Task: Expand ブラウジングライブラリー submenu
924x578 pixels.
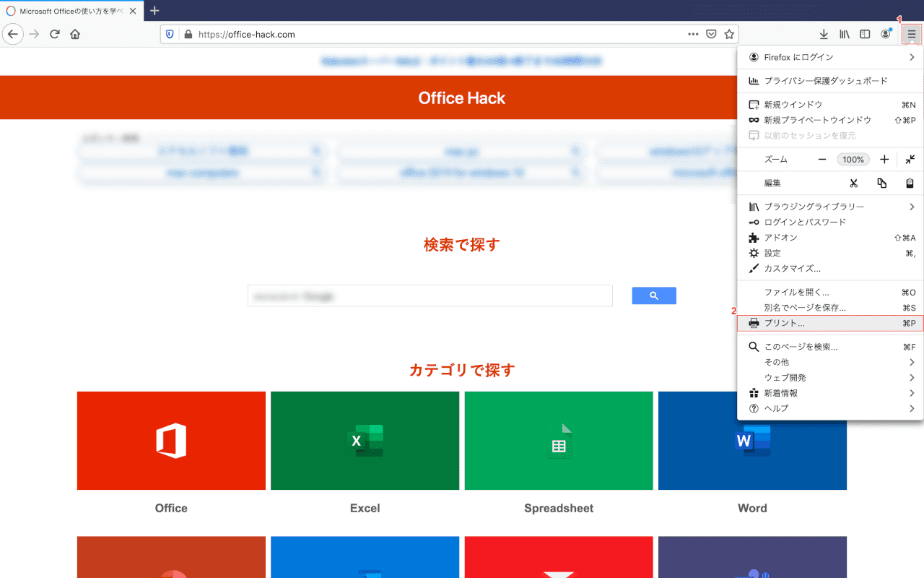Action: (x=830, y=207)
